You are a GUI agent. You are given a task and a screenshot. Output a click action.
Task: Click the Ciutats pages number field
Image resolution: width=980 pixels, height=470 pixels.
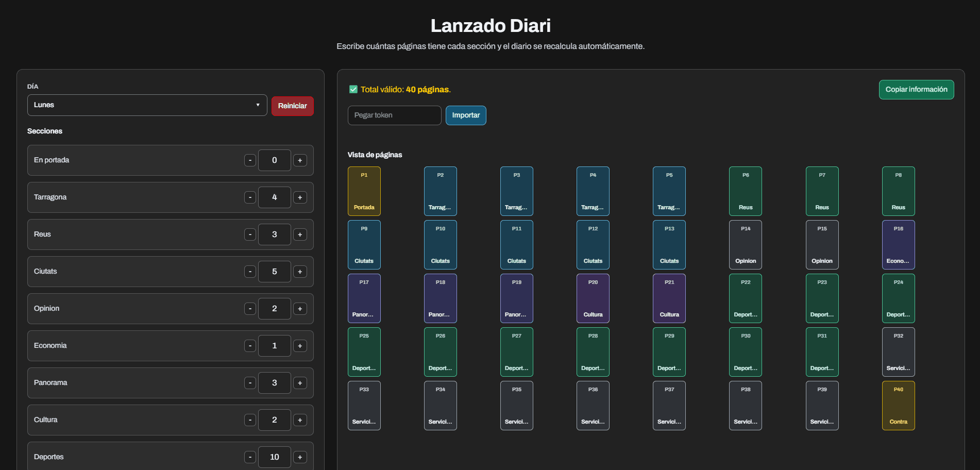pos(275,272)
